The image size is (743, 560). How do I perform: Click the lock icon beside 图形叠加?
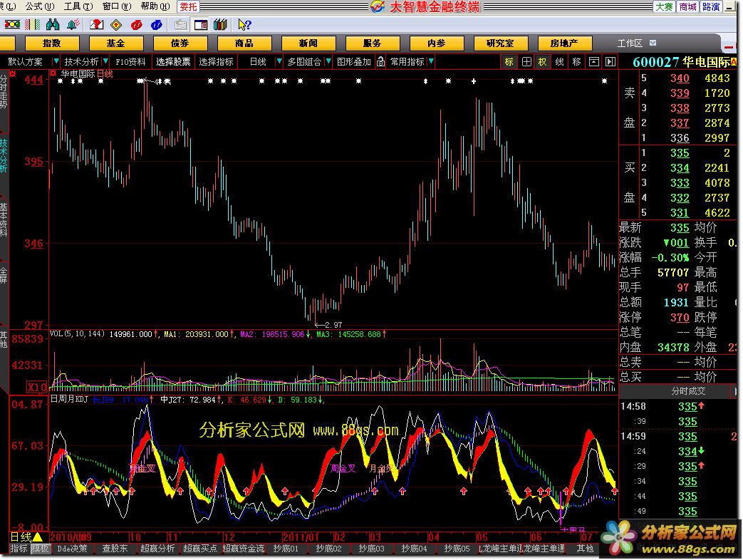tap(380, 61)
